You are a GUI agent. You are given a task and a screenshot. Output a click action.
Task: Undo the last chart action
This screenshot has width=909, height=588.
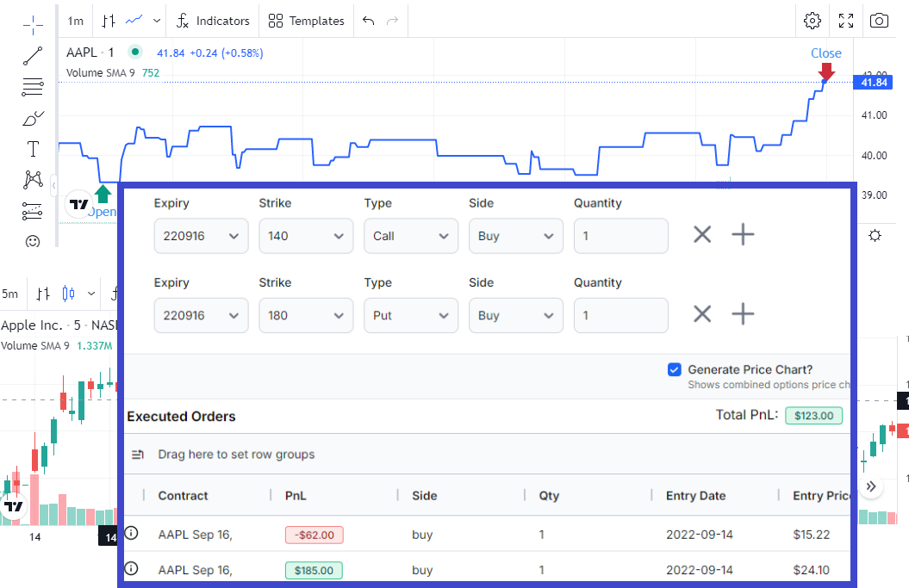tap(368, 21)
